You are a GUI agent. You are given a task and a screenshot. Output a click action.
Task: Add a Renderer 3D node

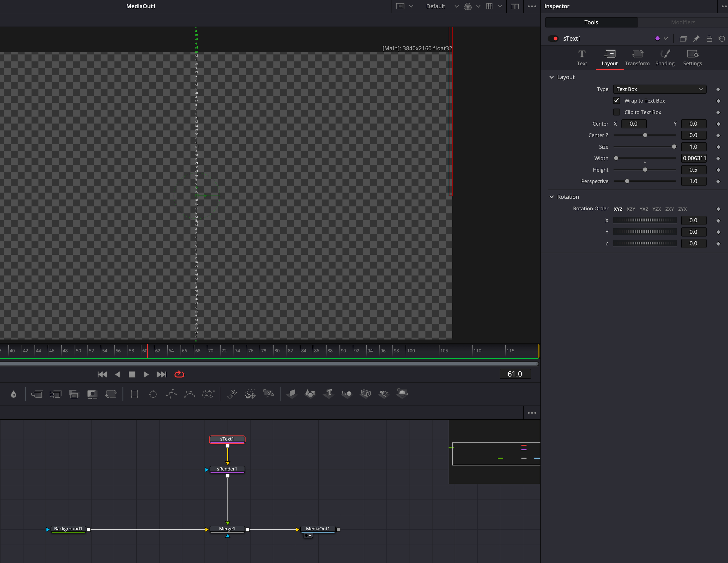pos(402,394)
